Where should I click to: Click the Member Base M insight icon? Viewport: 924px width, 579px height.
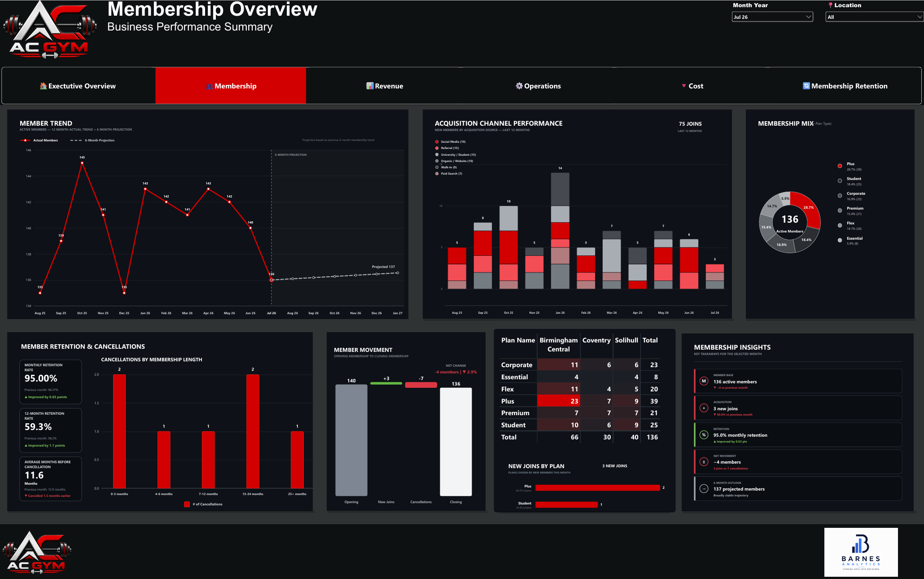704,381
